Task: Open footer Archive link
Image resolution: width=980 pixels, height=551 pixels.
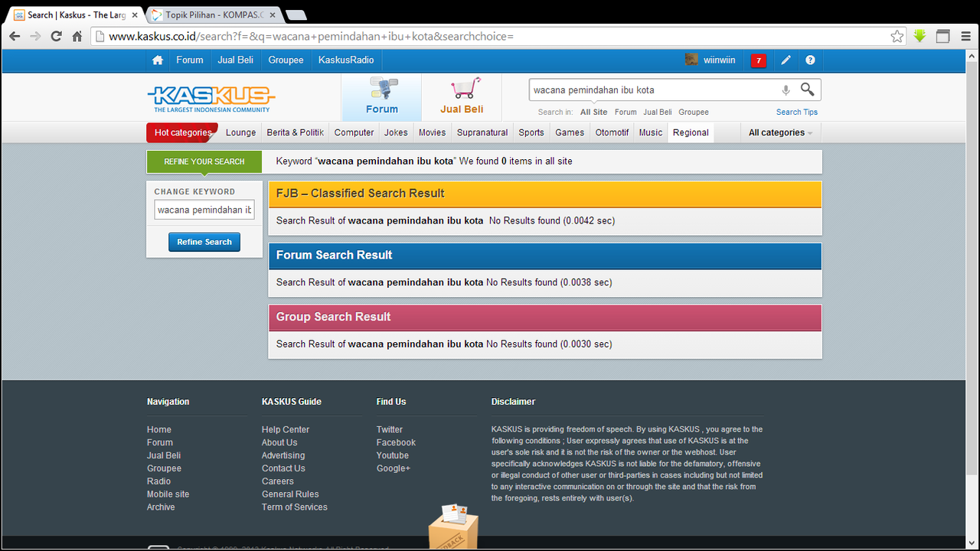Action: (x=161, y=507)
